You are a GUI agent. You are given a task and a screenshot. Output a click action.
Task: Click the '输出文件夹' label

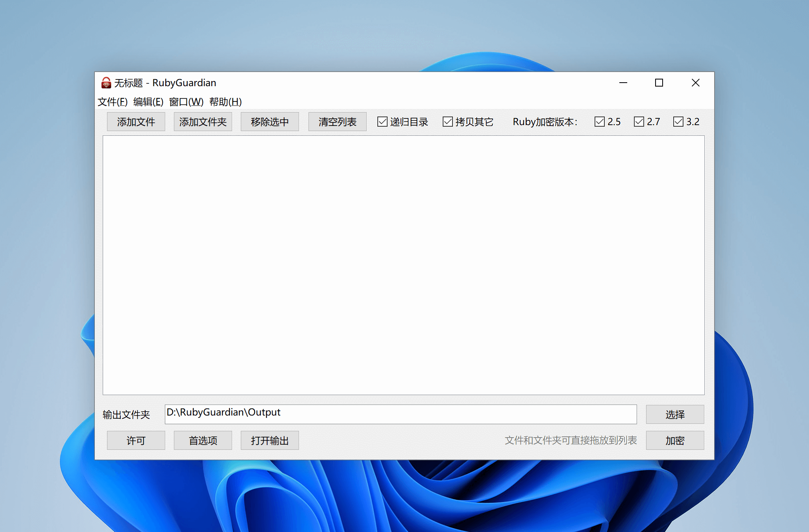[126, 415]
